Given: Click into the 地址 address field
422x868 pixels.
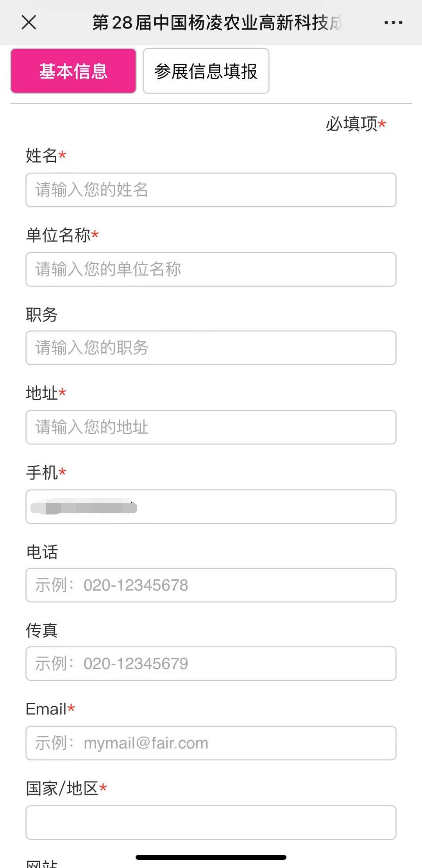Looking at the screenshot, I should pyautogui.click(x=211, y=427).
